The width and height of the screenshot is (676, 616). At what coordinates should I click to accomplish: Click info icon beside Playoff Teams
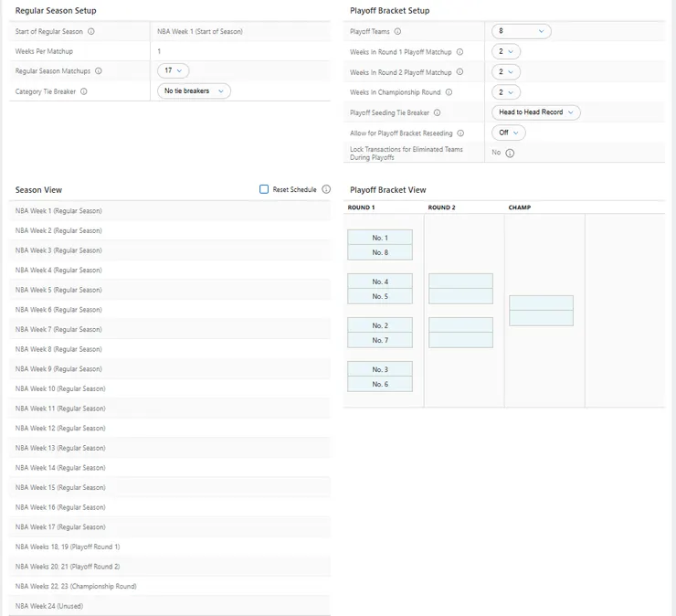(x=397, y=31)
